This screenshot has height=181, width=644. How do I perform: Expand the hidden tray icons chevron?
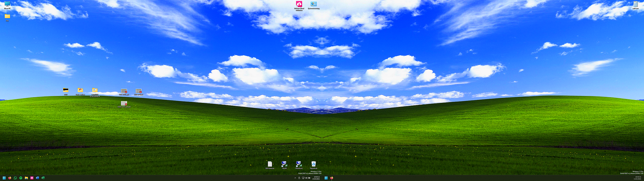click(x=295, y=178)
